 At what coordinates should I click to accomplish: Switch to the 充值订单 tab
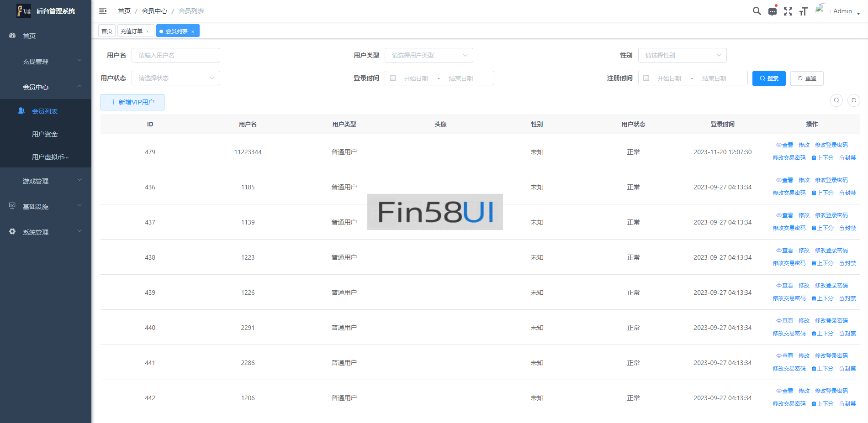click(x=132, y=31)
